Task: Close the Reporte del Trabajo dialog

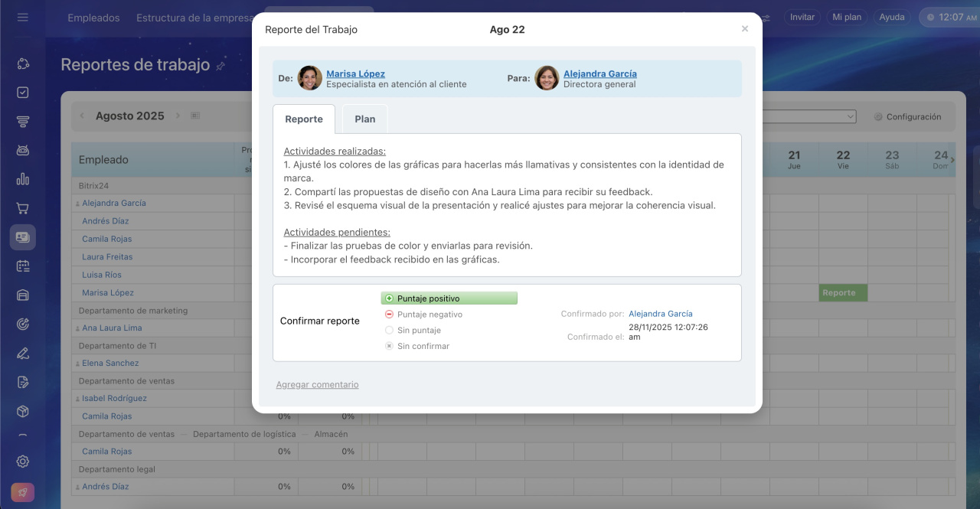Action: pos(744,29)
